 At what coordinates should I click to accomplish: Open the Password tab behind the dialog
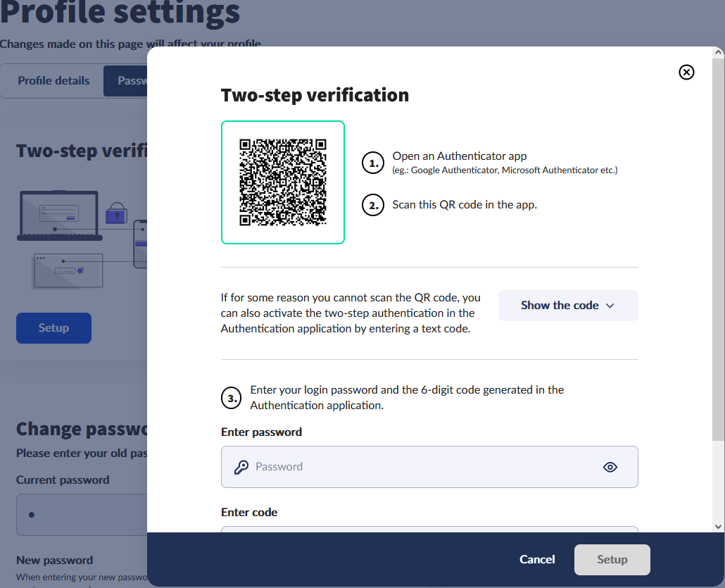(127, 81)
